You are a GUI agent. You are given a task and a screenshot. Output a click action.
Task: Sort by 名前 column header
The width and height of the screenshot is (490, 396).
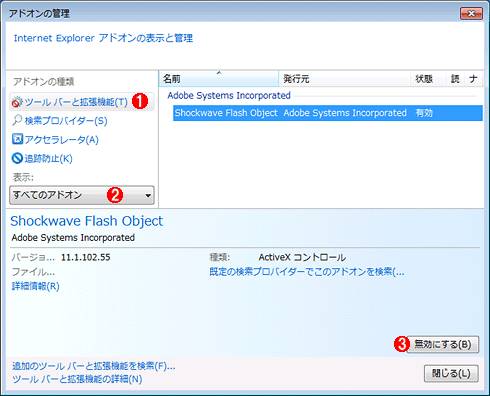[x=219, y=79]
